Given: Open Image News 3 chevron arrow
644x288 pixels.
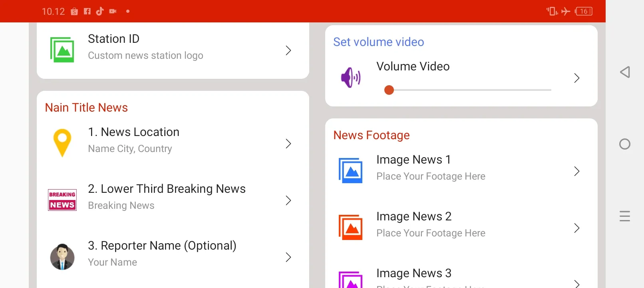Looking at the screenshot, I should point(577,283).
